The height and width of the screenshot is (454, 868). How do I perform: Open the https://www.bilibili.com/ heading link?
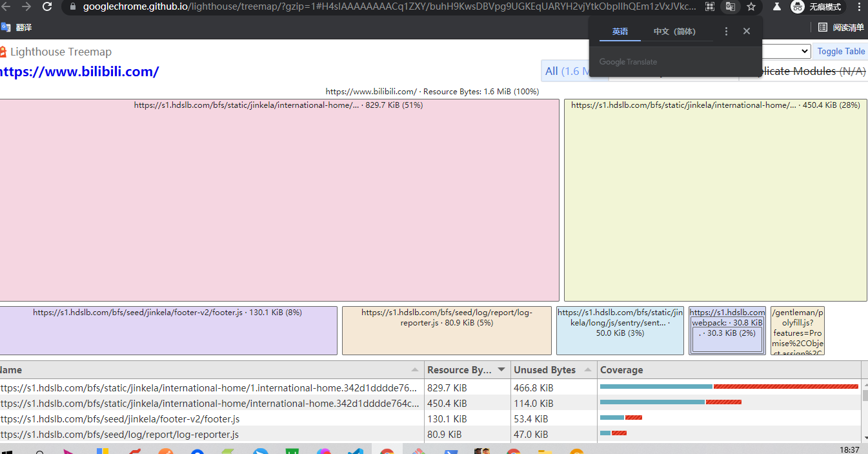click(79, 72)
